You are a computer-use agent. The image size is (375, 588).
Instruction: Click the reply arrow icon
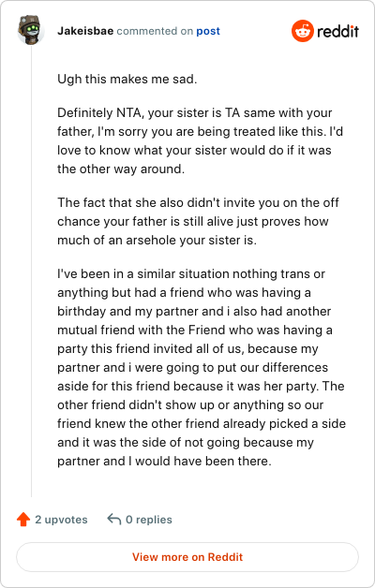click(114, 520)
